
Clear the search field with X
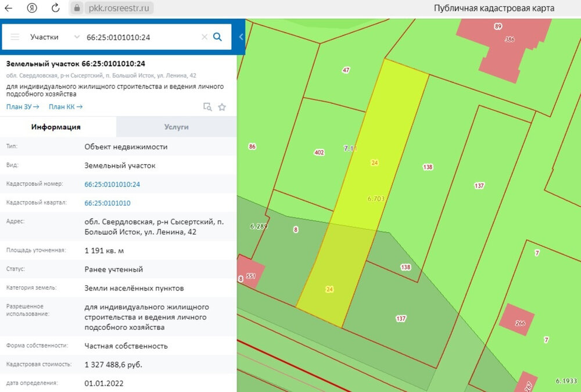tap(204, 37)
